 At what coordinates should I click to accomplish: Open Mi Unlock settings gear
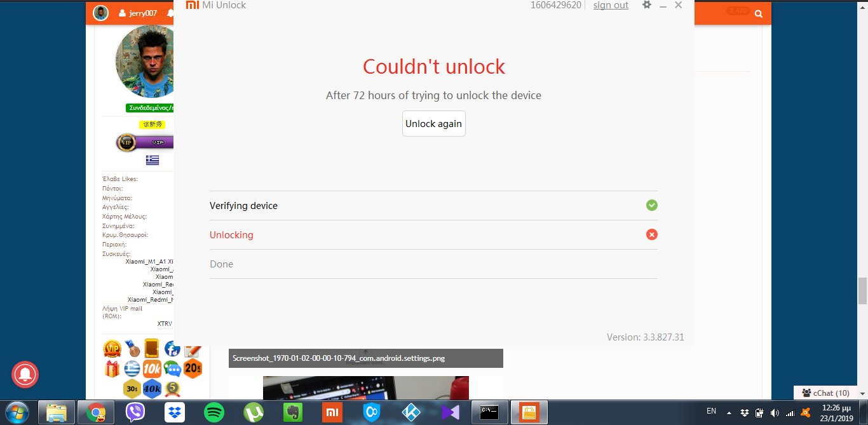tap(647, 4)
